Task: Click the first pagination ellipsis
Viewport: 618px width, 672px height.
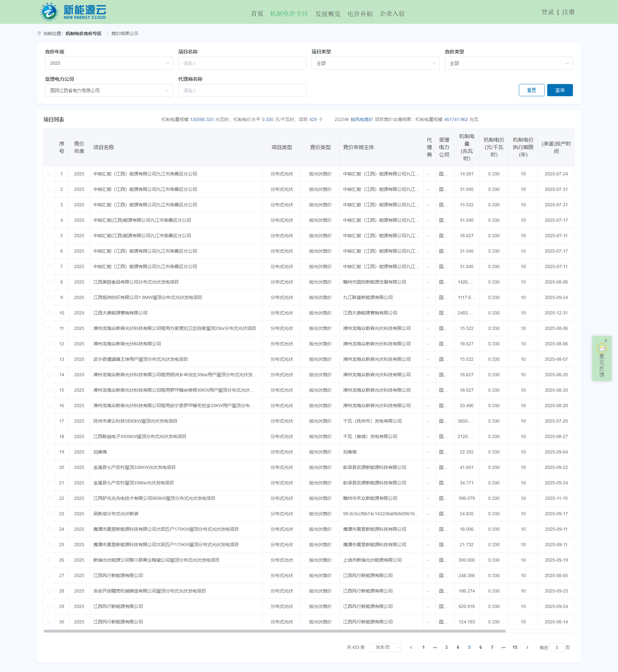Action: click(435, 647)
